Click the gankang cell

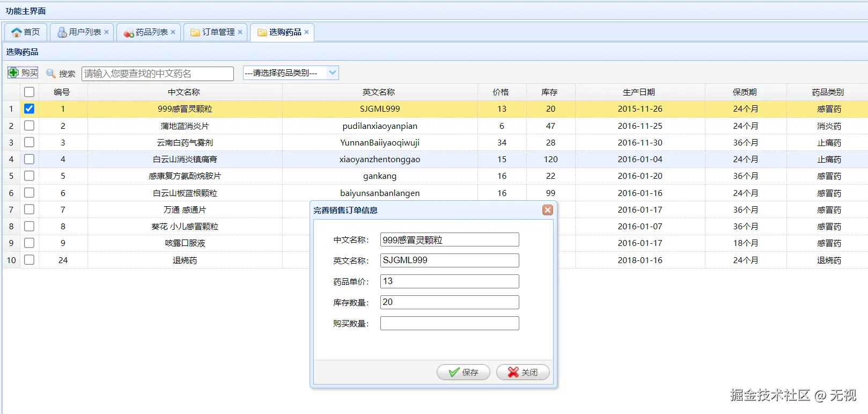(380, 176)
